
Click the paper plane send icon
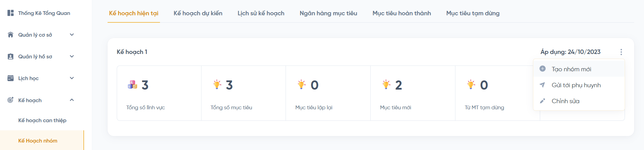coord(543,85)
